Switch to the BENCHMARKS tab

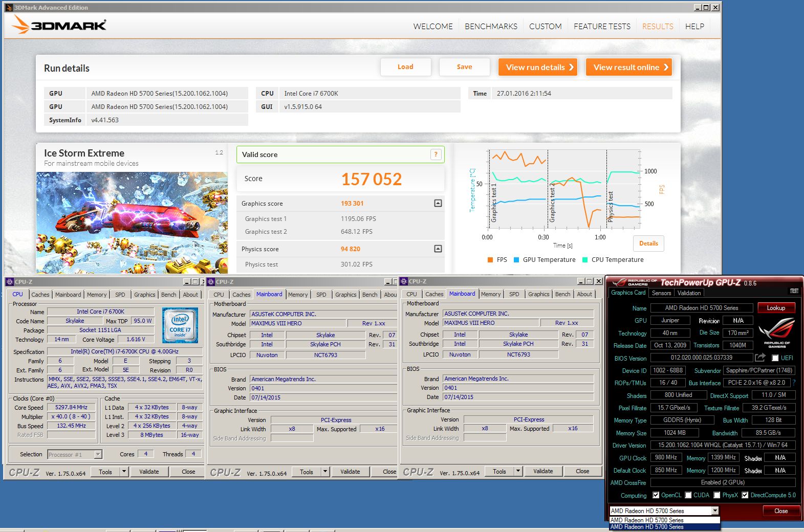pyautogui.click(x=491, y=26)
